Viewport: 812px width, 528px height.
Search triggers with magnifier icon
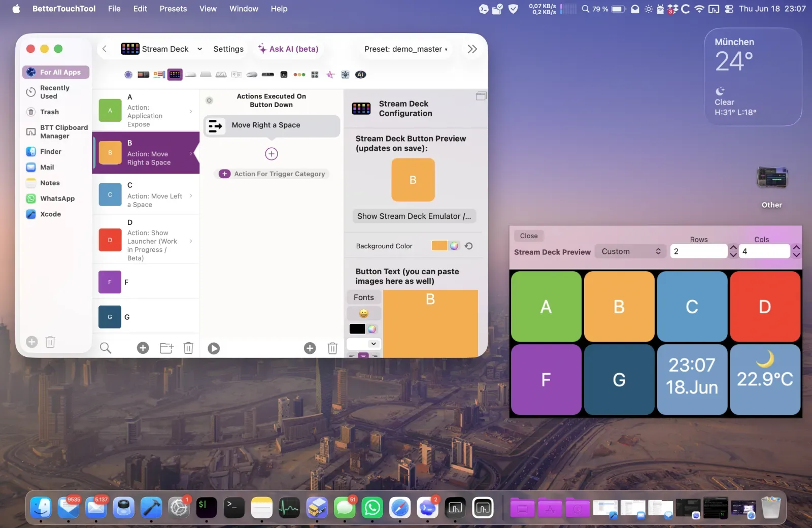coord(106,348)
